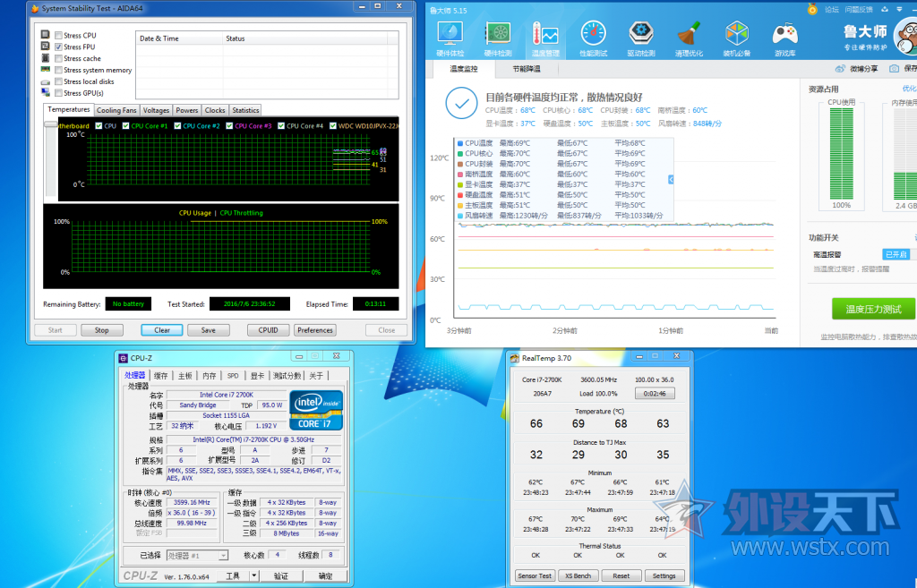917x588 pixels.
Task: Open 驱动检测 driver detection icon
Action: [x=641, y=39]
